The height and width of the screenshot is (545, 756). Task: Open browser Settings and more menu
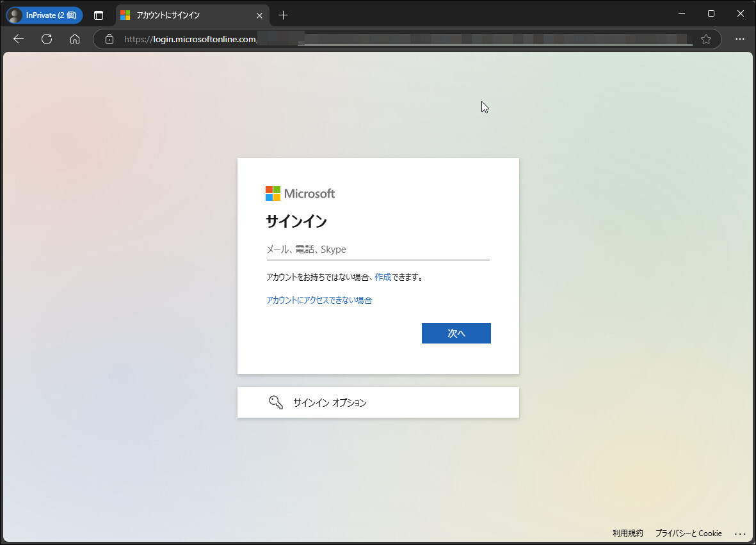coord(739,39)
